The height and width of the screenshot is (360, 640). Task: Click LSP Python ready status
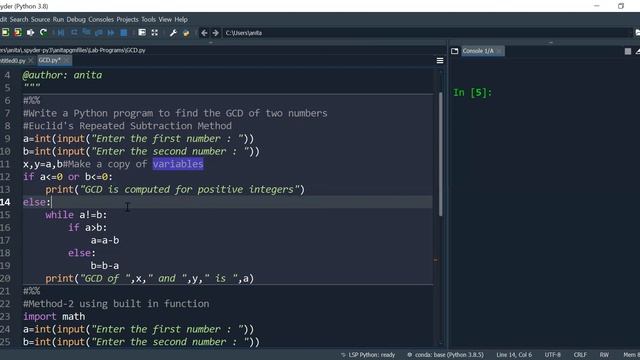click(368, 355)
